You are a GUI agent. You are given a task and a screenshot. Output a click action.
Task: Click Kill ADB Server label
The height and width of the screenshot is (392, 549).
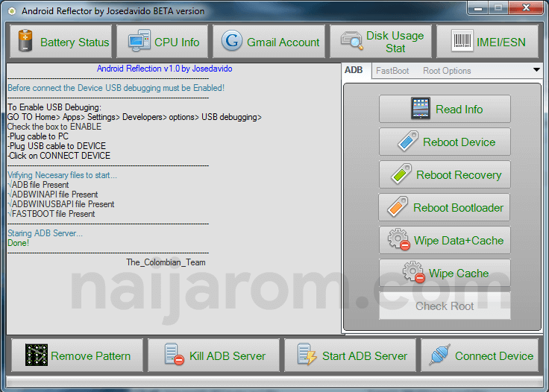[x=228, y=356]
